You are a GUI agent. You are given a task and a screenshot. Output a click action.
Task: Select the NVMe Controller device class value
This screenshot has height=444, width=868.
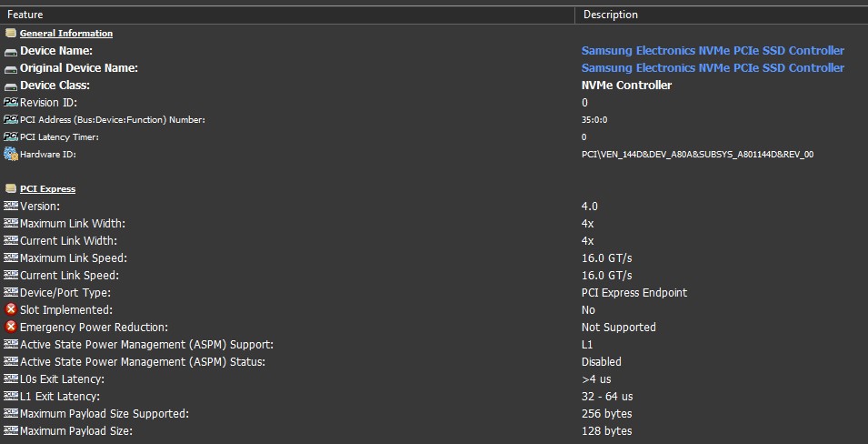coord(626,86)
